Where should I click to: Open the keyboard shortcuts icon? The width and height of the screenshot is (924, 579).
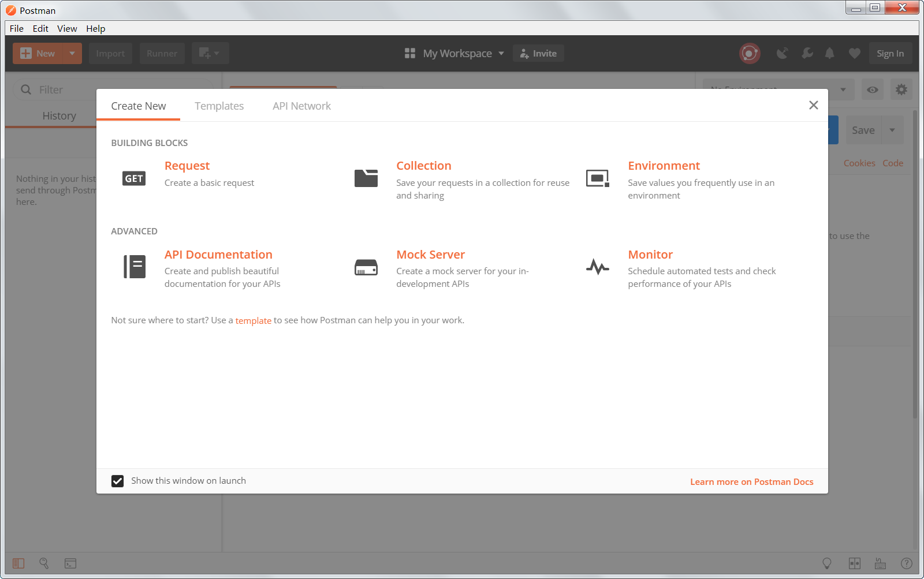pyautogui.click(x=880, y=563)
